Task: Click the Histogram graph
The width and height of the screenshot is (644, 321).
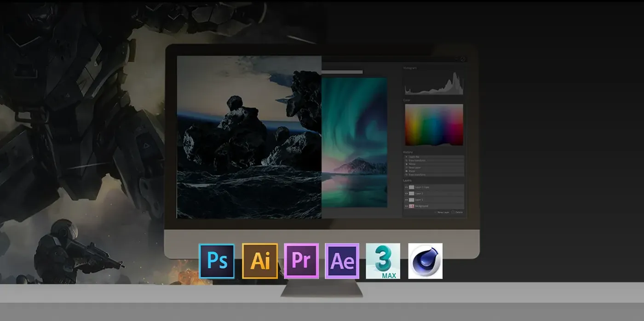Action: (434, 83)
